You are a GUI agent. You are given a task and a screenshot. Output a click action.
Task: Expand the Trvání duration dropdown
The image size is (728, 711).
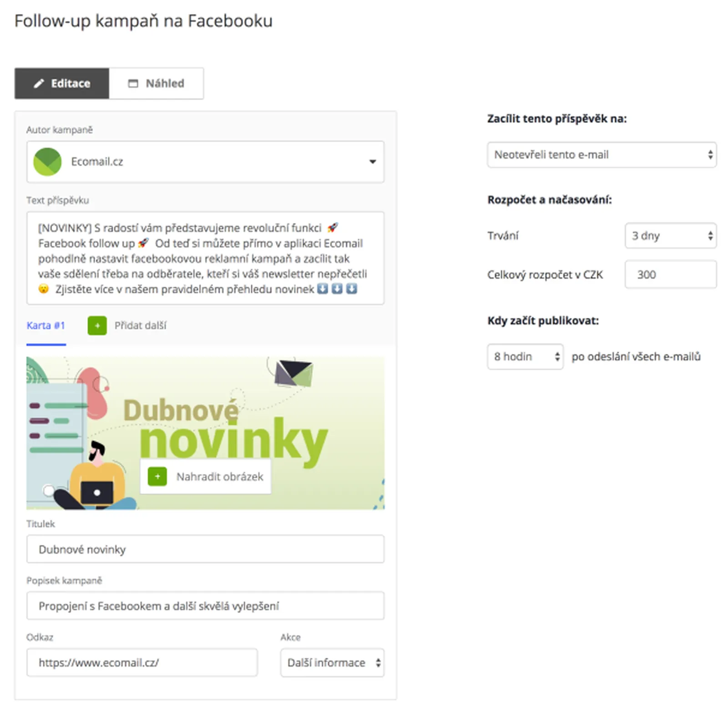670,236
